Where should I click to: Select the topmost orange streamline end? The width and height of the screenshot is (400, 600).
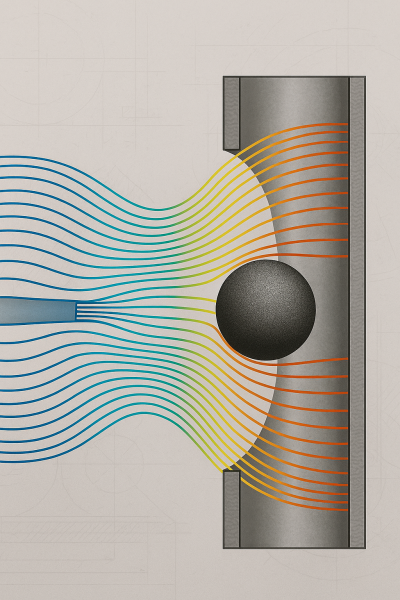(x=344, y=124)
